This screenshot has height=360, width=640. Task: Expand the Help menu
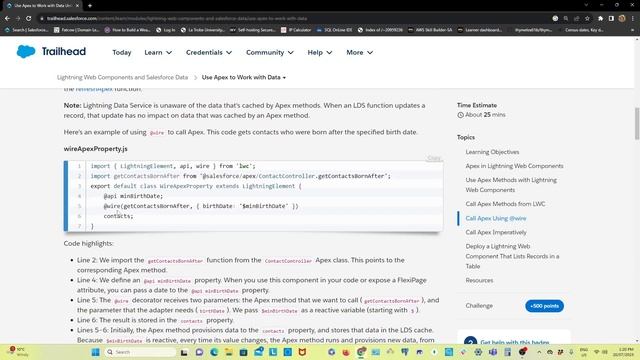click(320, 52)
